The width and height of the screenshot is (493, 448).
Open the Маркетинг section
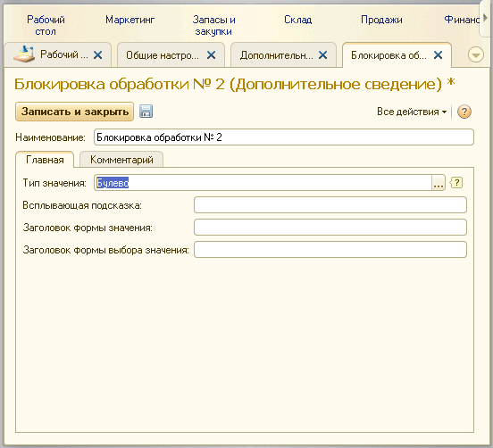130,20
